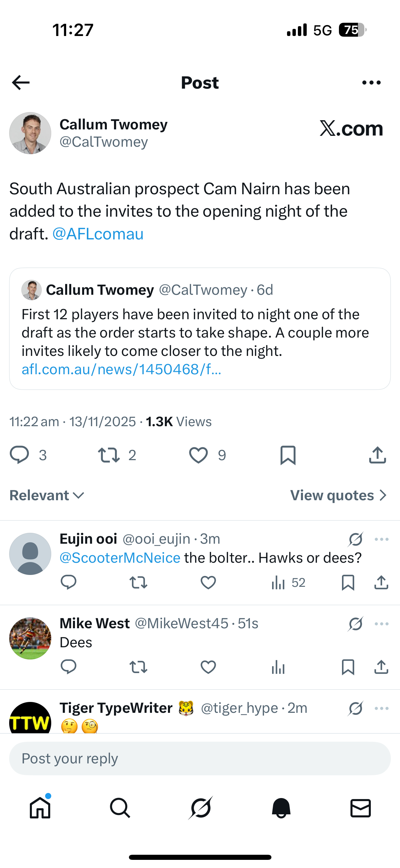
Task: Like Eujin ooi's reply
Action: pyautogui.click(x=208, y=583)
